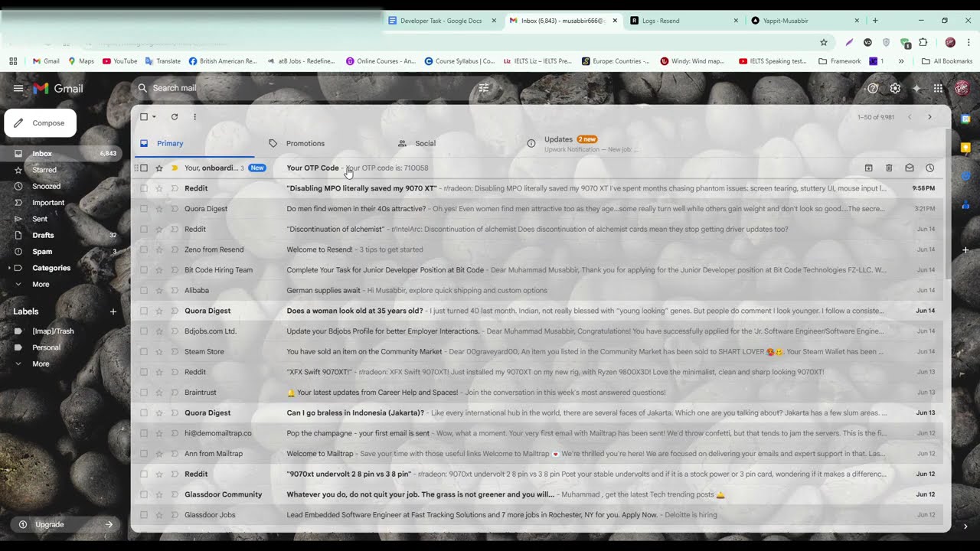Viewport: 980px width, 551px height.
Task: Click the search options filter icon
Action: (484, 88)
